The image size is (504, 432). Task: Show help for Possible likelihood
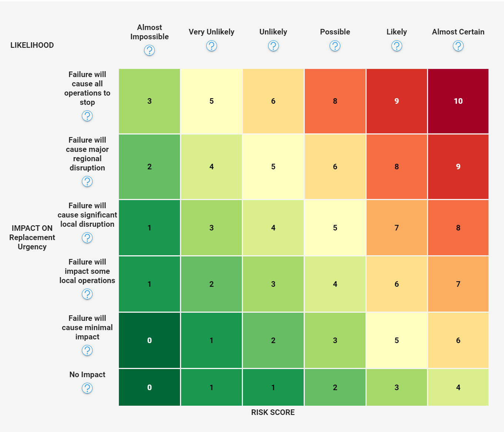[x=335, y=46]
